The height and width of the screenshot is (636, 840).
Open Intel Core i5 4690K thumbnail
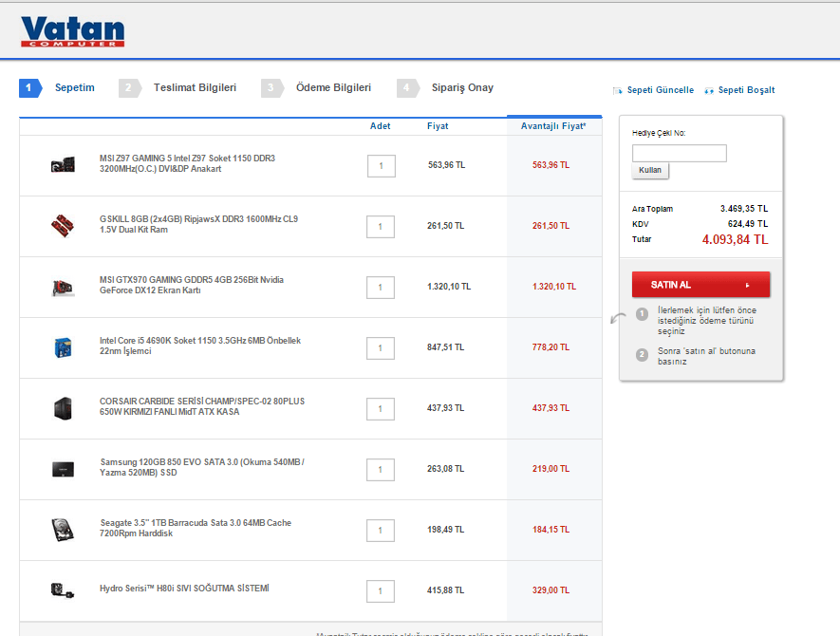tap(64, 347)
